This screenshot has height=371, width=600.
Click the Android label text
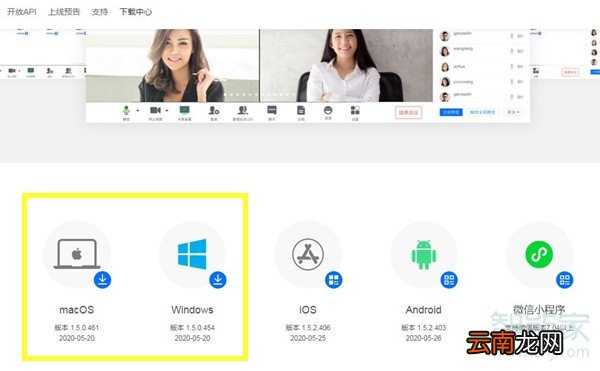[x=424, y=310]
